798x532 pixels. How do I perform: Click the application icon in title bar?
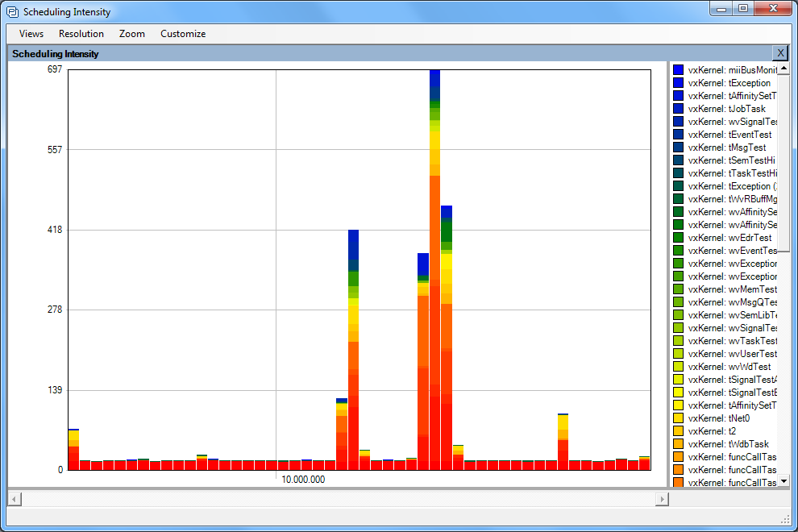[12, 12]
